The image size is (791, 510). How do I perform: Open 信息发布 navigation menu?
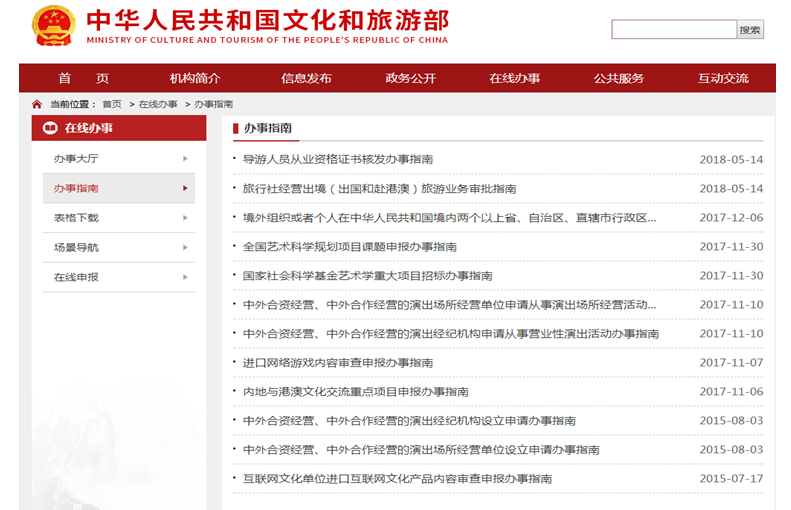point(306,78)
